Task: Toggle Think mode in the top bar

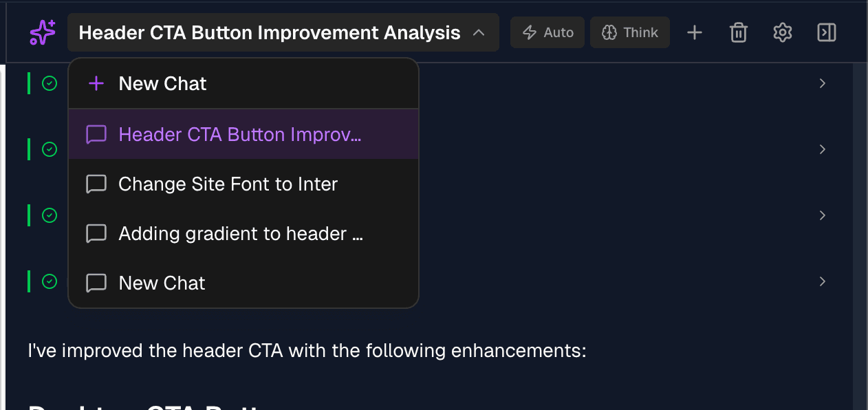Action: 629,32
